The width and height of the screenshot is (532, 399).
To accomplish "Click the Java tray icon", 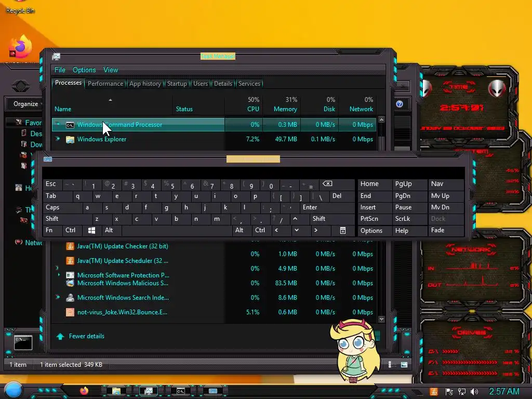I will click(434, 392).
